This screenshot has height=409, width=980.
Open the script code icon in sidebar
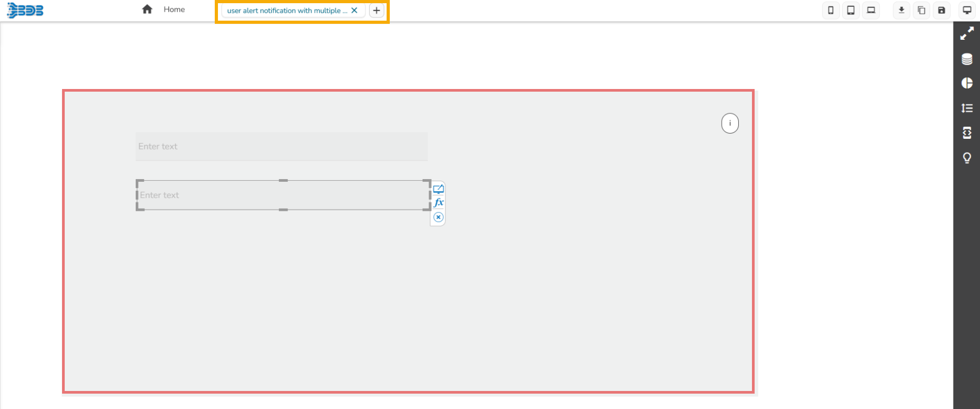pos(967,132)
